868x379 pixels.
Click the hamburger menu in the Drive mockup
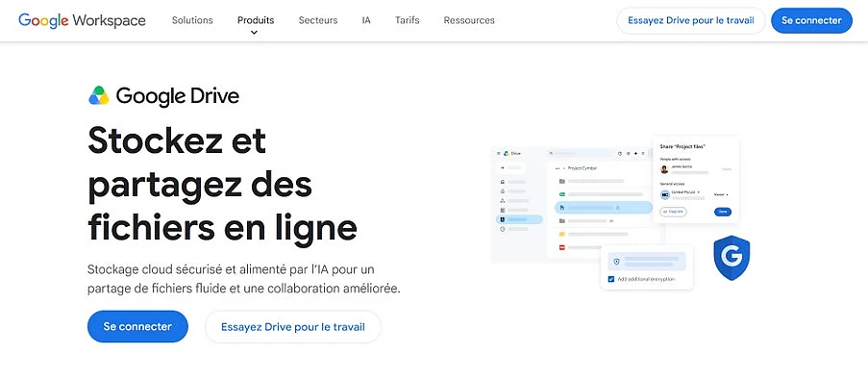pos(498,153)
